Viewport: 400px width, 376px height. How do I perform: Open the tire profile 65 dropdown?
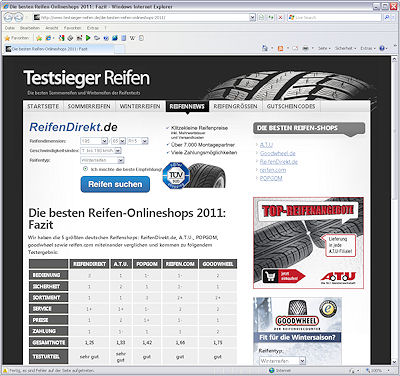click(x=118, y=141)
